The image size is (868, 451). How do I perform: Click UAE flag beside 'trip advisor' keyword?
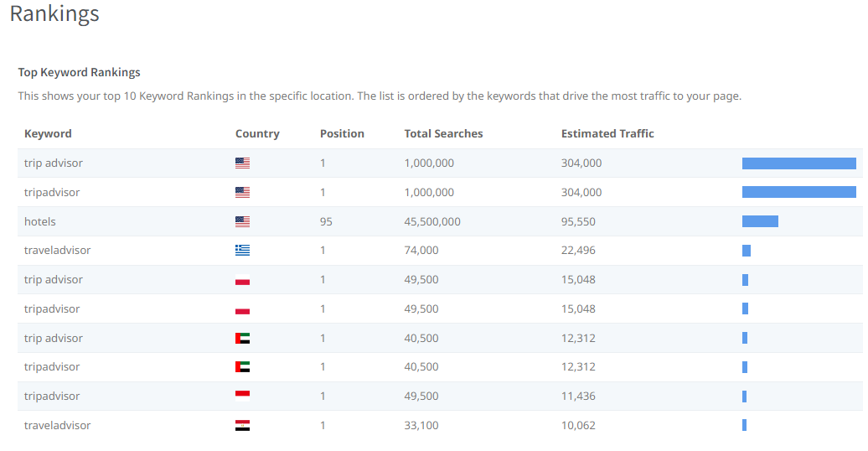point(242,339)
